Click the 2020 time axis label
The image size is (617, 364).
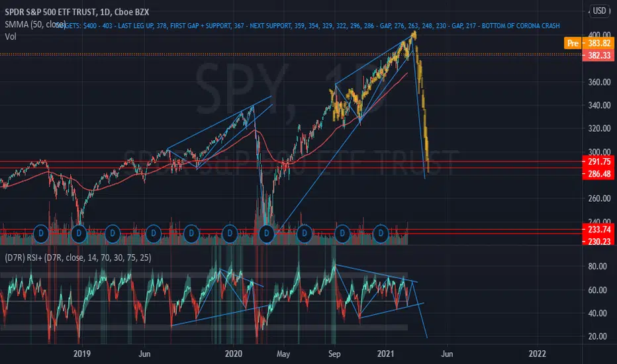pyautogui.click(x=234, y=353)
